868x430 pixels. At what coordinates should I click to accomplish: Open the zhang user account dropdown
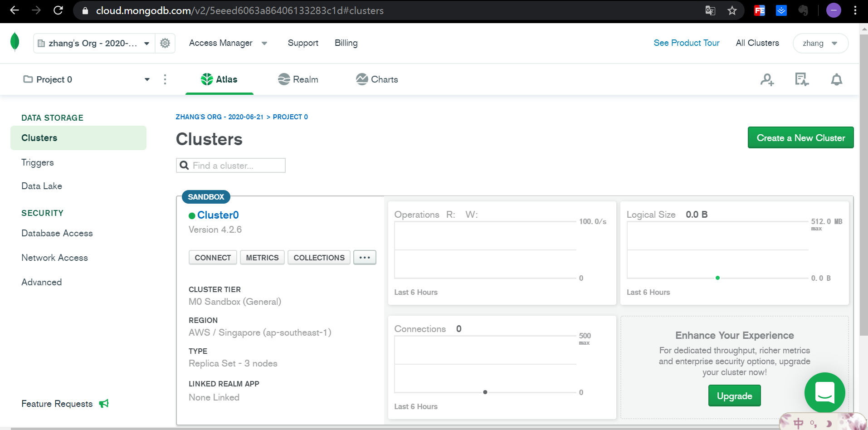820,43
